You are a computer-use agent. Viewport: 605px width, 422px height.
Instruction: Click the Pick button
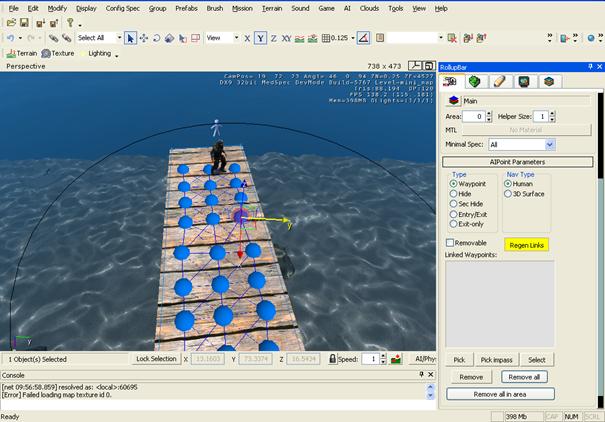[459, 360]
